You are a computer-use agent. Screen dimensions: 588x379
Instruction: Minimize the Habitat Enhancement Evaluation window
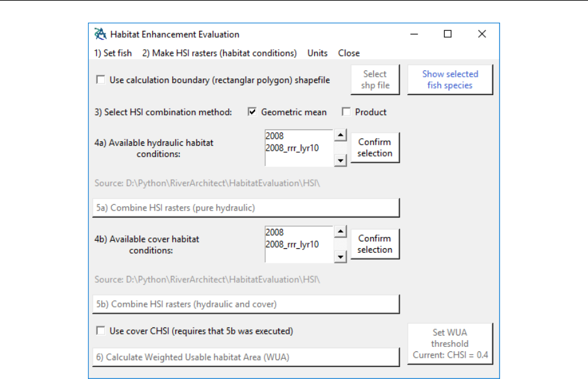(414, 34)
